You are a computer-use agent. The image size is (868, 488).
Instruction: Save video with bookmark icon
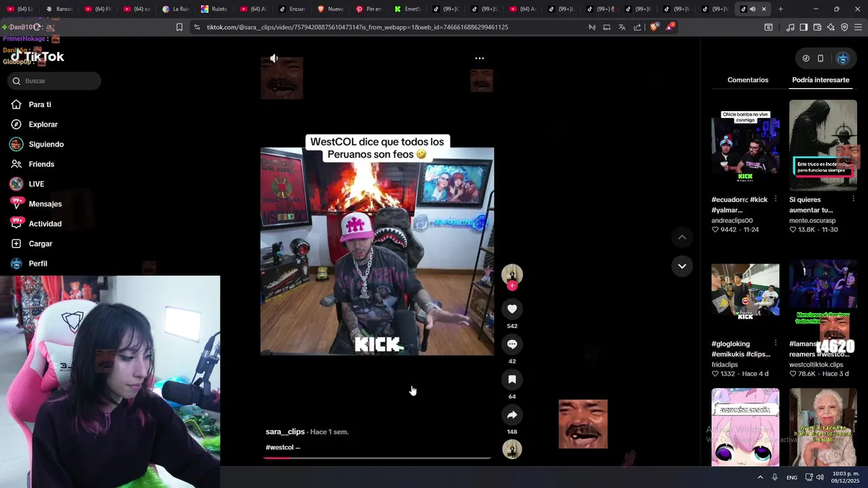tap(512, 380)
